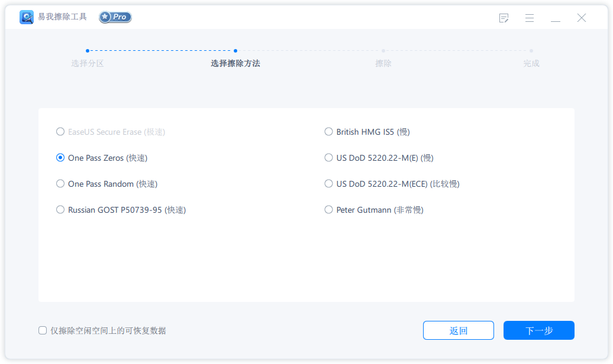
Task: Click the 选择擦除方法 step label
Action: pos(235,63)
